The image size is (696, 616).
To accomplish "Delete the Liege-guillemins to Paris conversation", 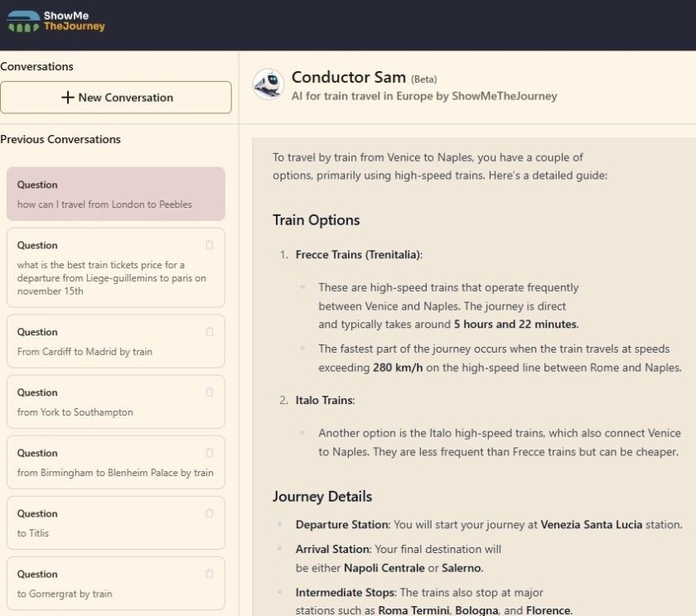I will click(x=210, y=245).
